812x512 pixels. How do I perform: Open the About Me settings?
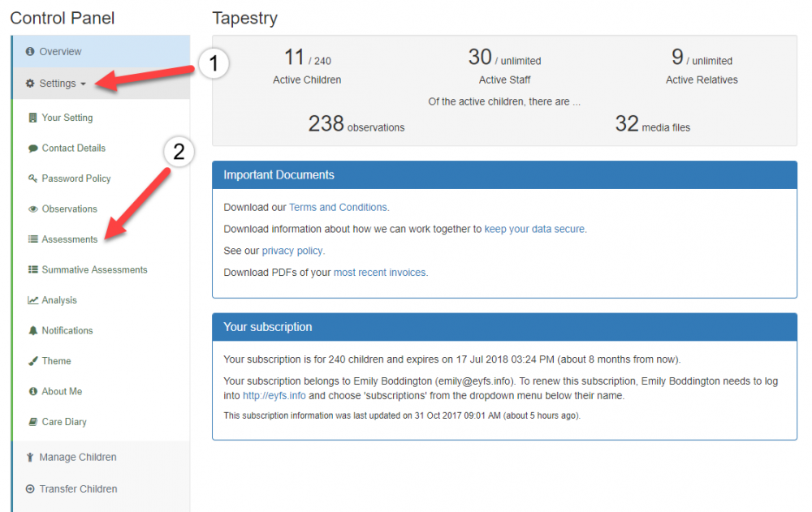(x=62, y=392)
